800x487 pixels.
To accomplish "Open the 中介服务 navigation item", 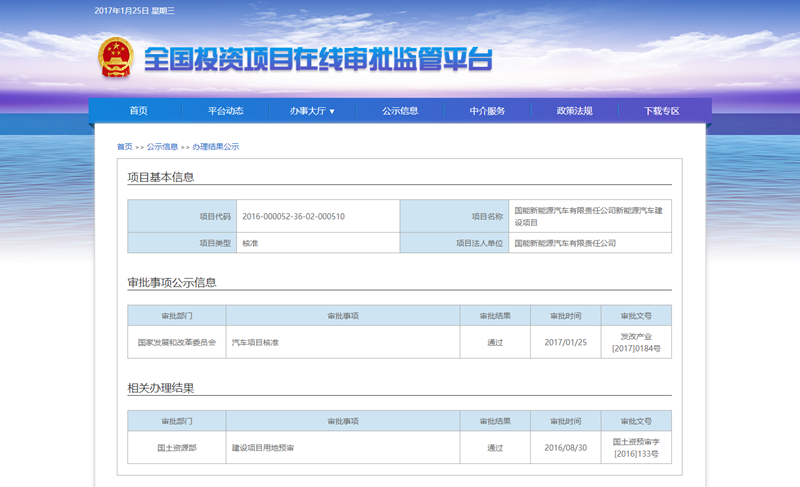I will [x=487, y=111].
